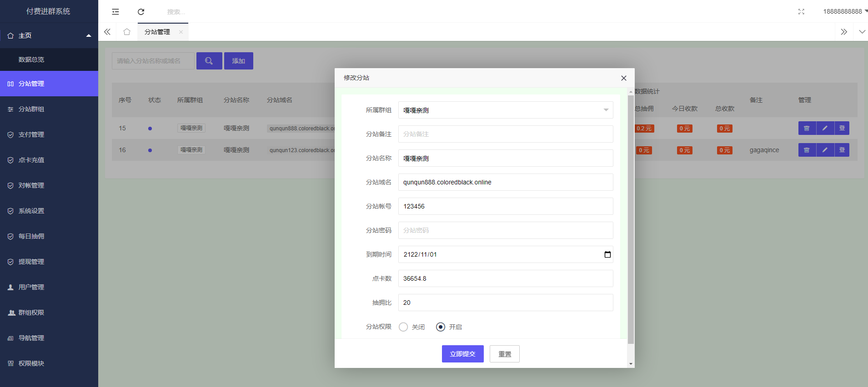868x387 pixels.
Task: Open 提现管理 in sidebar
Action: [49, 262]
